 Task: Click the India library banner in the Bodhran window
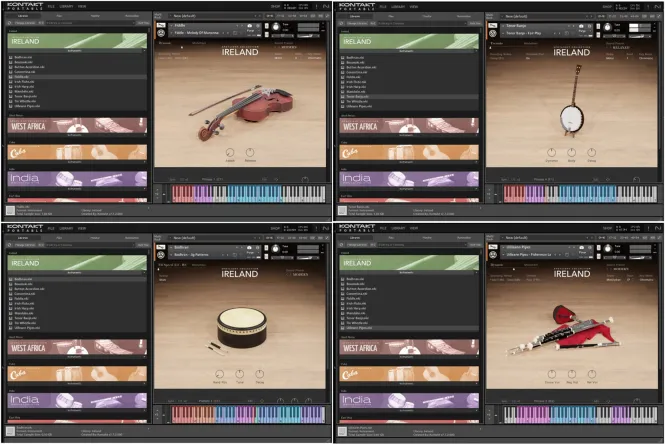pyautogui.click(x=77, y=400)
